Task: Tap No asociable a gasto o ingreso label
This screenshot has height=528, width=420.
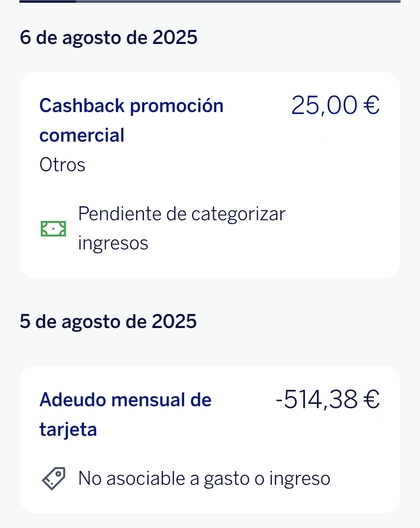Action: point(204,478)
